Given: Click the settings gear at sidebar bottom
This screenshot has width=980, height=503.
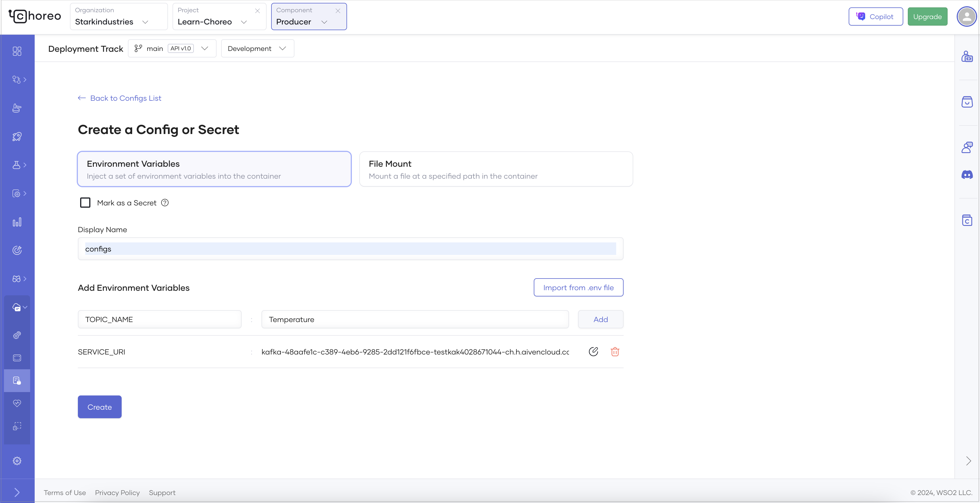Looking at the screenshot, I should (x=17, y=461).
